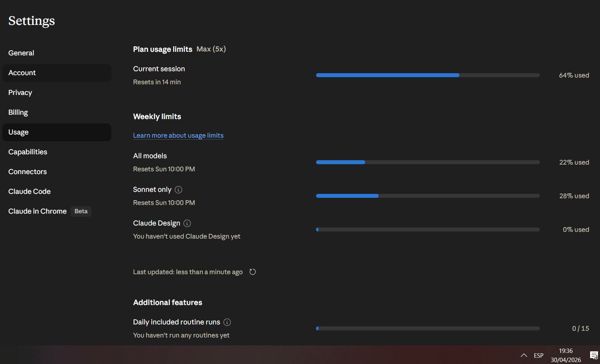
Task: Open Claude Code settings section
Action: point(57,191)
